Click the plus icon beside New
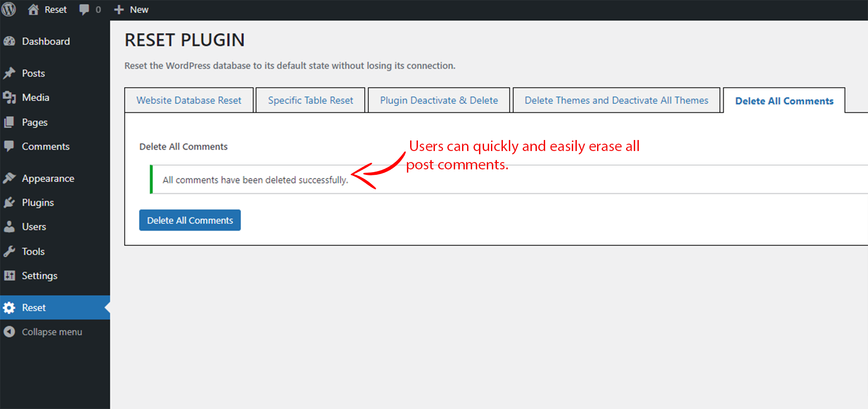868x409 pixels. (119, 10)
